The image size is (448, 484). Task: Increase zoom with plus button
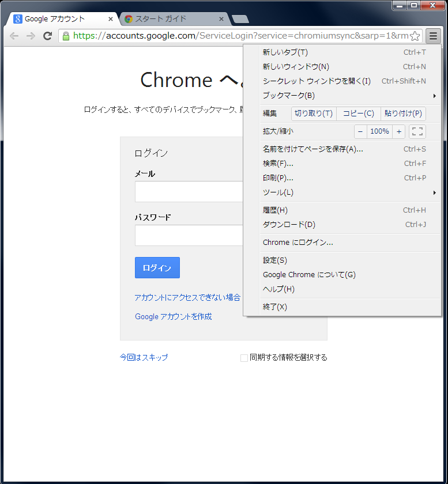399,131
